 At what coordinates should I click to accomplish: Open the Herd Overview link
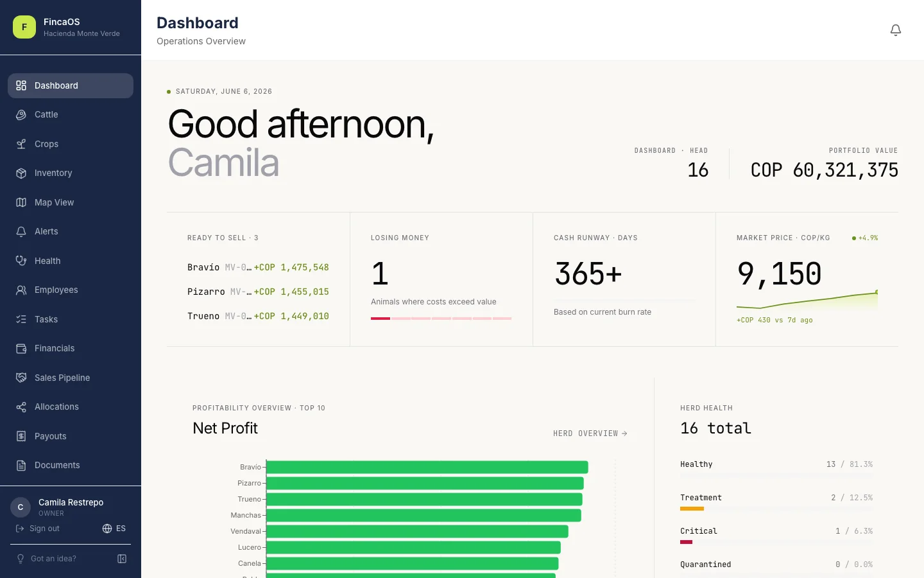(x=590, y=433)
